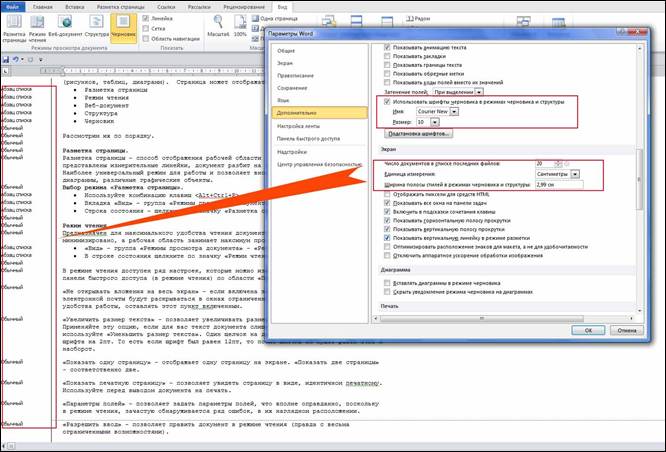Open quick access toolbar customize arrow

click(41, 60)
